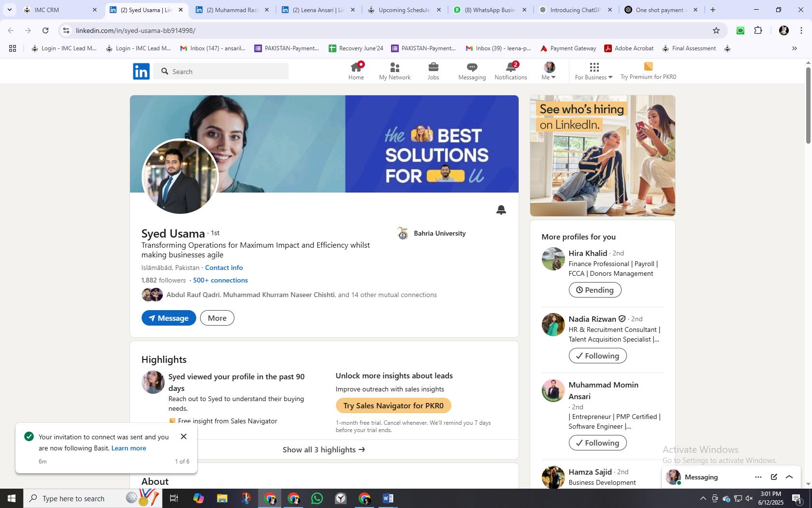Open LinkedIn home logo
Image resolution: width=812 pixels, height=508 pixels.
[141, 71]
